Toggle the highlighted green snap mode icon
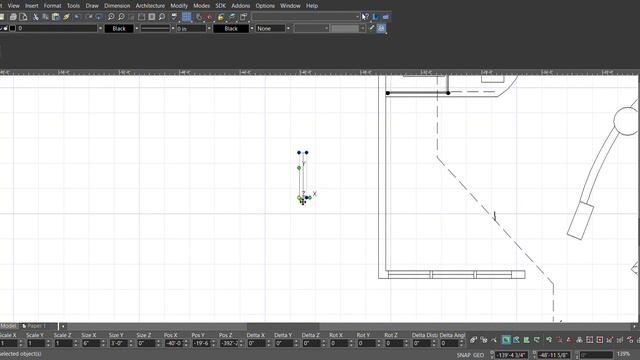The image size is (640, 360). pos(506,340)
